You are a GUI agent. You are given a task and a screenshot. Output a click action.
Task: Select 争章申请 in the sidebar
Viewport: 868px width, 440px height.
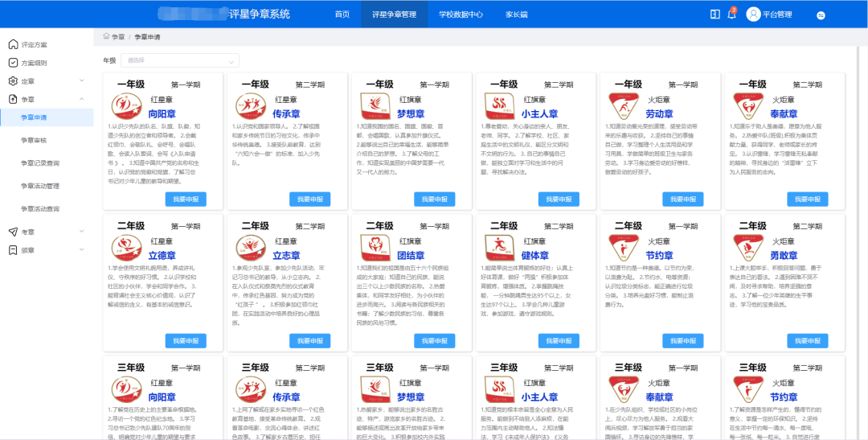click(47, 117)
